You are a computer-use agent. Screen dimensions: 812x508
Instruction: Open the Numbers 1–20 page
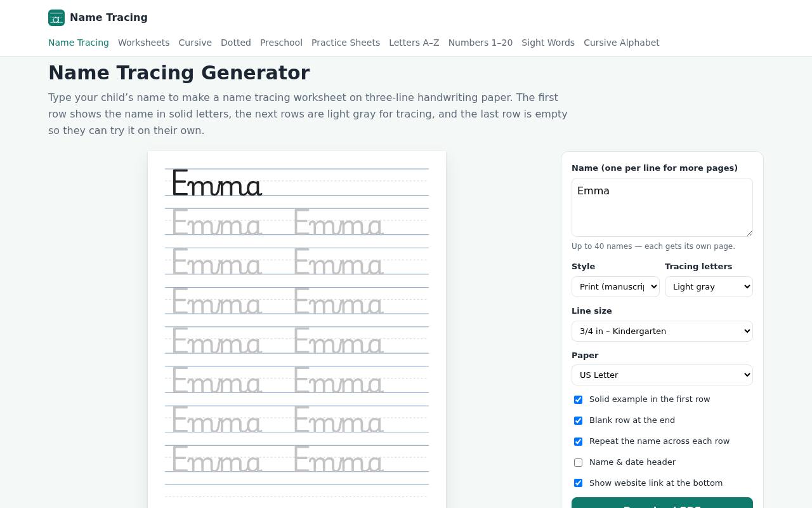coord(480,43)
